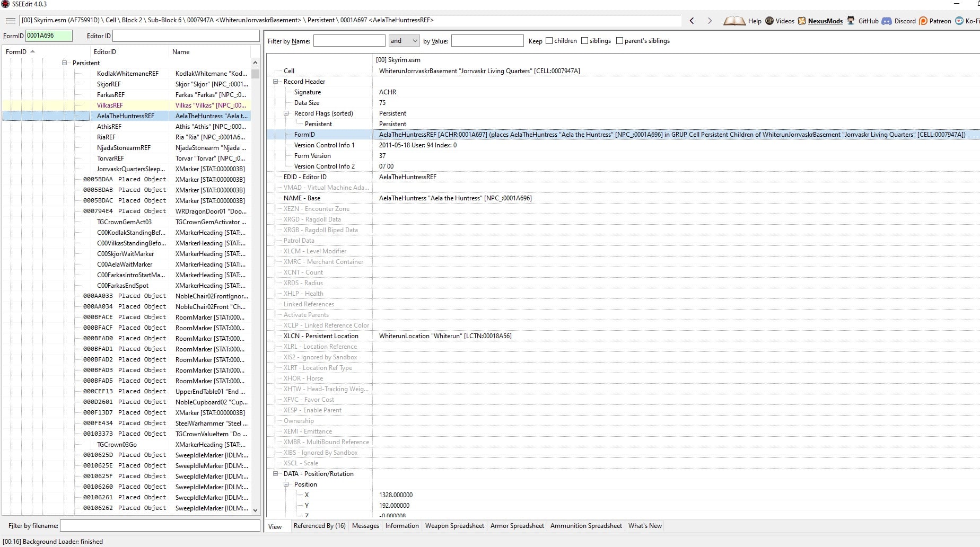Screen dimensions: 980x547
Task: Click the NexusMods link text
Action: tap(825, 21)
